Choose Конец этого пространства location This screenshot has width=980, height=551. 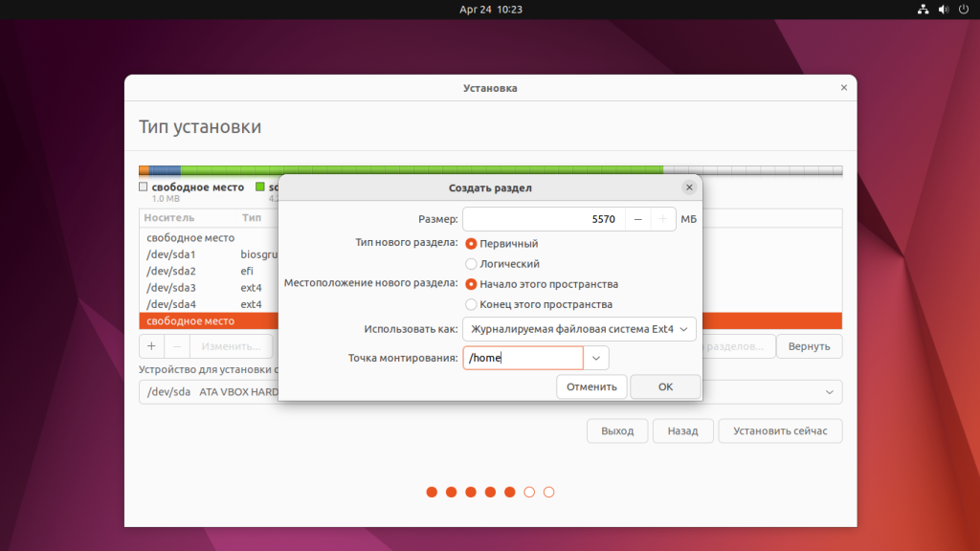(471, 304)
